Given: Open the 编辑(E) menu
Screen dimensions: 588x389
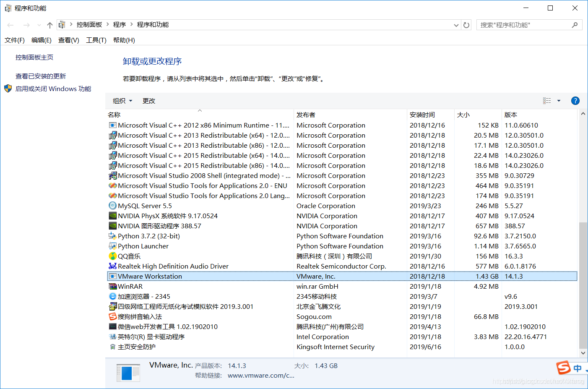Looking at the screenshot, I should 42,40.
